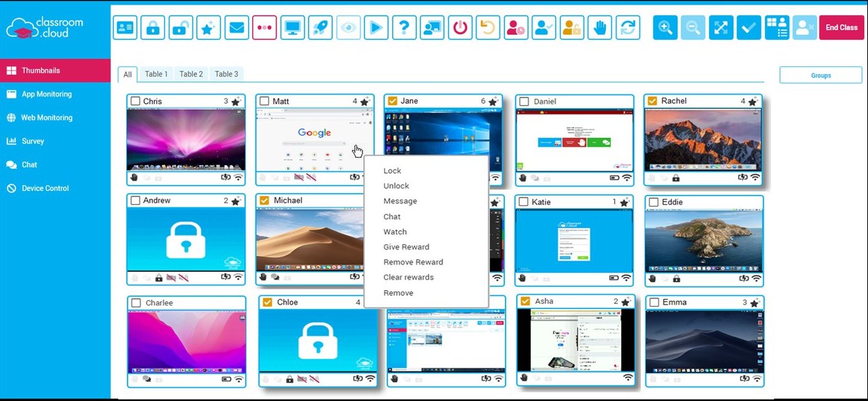The height and width of the screenshot is (401, 868).
Task: Click the expand-arrows fit thumbnails icon
Action: pyautogui.click(x=721, y=28)
